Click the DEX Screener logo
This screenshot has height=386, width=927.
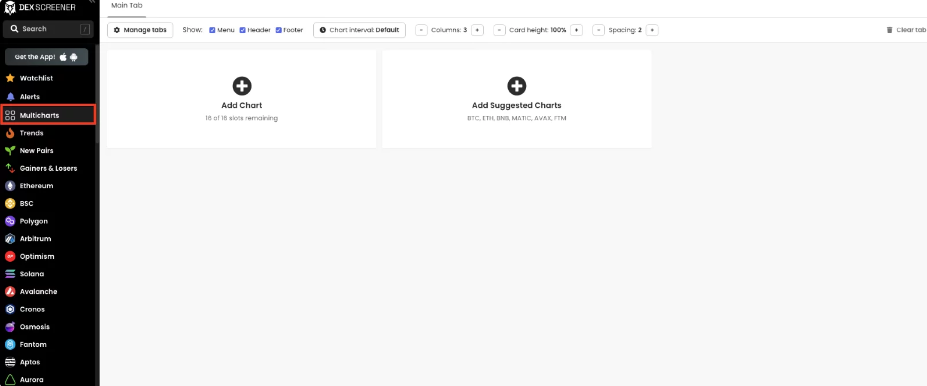40,8
